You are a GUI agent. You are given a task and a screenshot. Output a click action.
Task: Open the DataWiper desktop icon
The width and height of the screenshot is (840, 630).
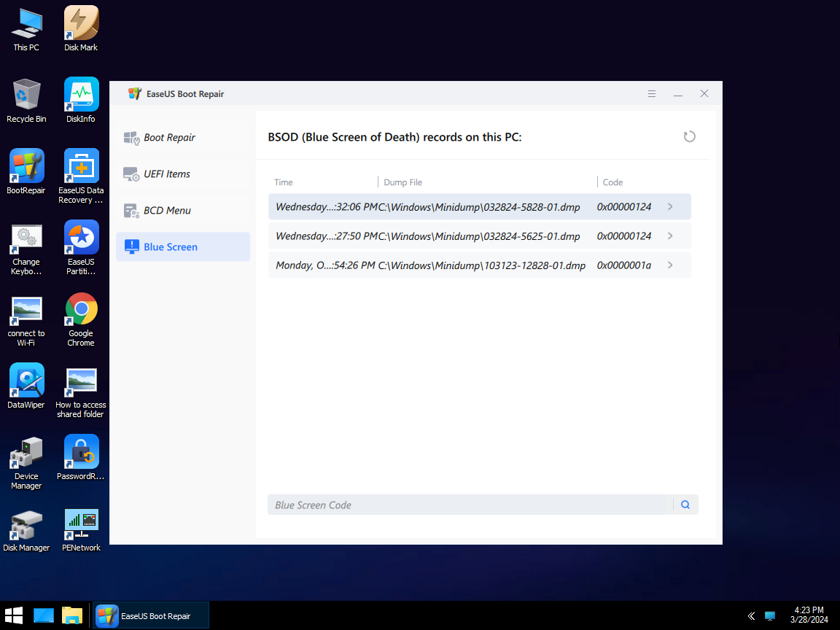coord(26,386)
